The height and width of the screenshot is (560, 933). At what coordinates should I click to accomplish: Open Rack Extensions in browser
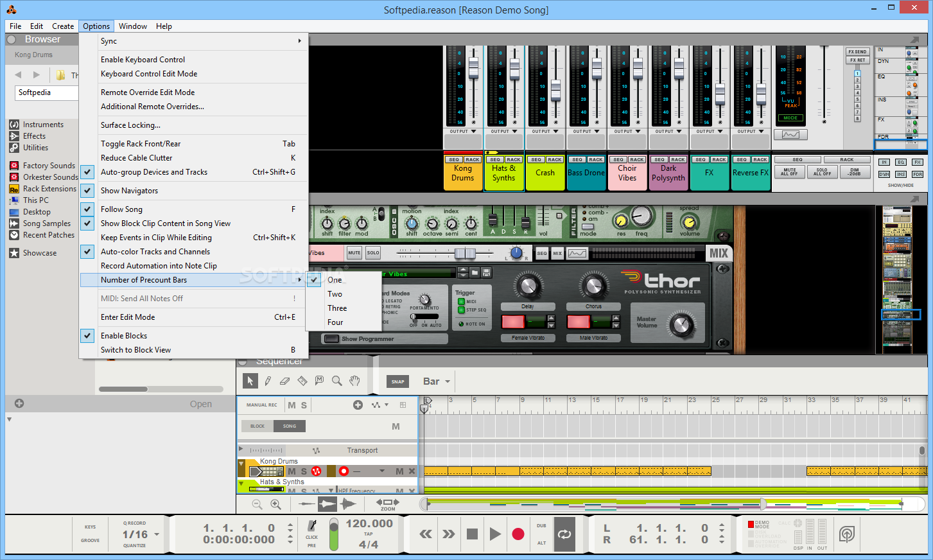click(x=49, y=189)
